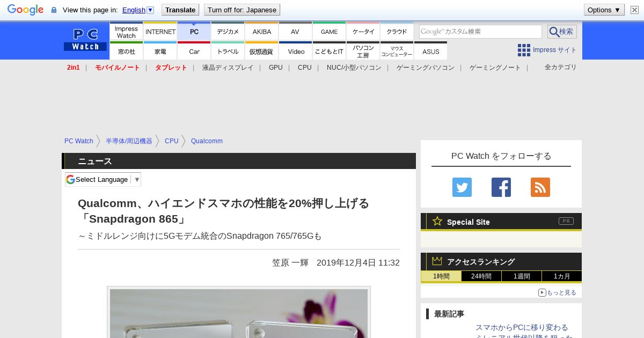Image resolution: width=644 pixels, height=338 pixels.
Task: Click Qualcomm breadcrumb link
Action: (x=207, y=141)
